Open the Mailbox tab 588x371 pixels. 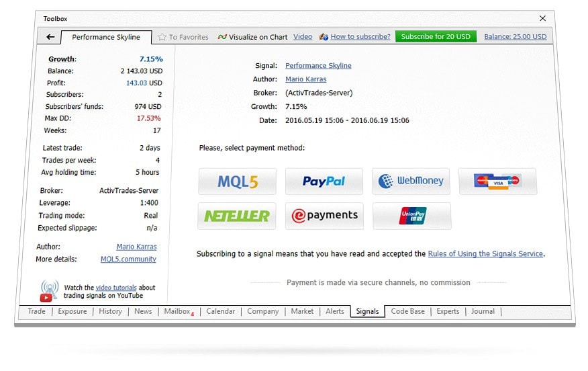point(177,311)
